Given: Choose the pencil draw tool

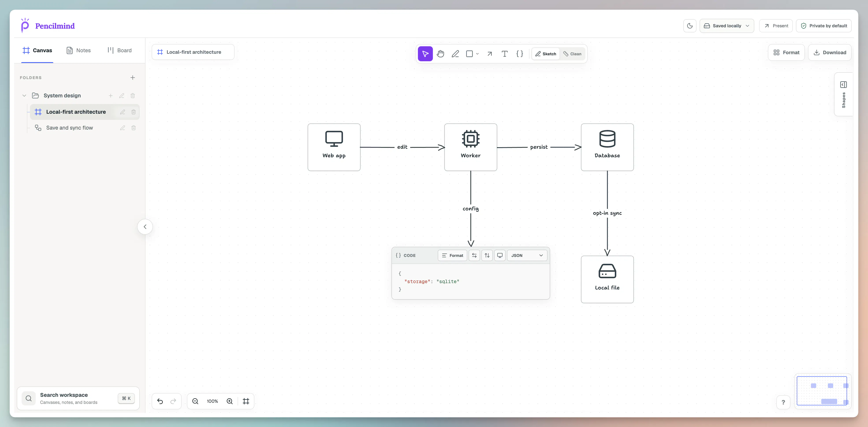Looking at the screenshot, I should (x=455, y=54).
